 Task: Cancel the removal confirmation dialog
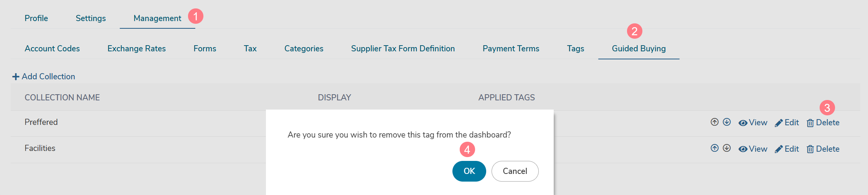pyautogui.click(x=515, y=171)
